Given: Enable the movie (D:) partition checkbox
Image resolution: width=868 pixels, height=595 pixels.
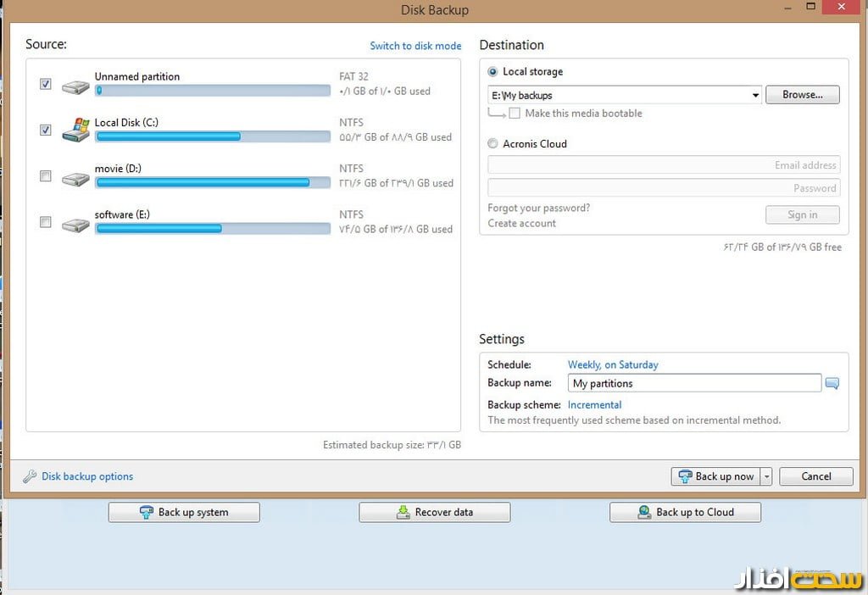Looking at the screenshot, I should 46,176.
